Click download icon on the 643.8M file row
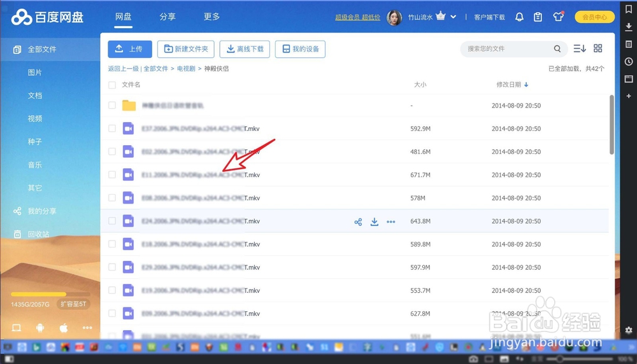The image size is (637, 364). (374, 221)
